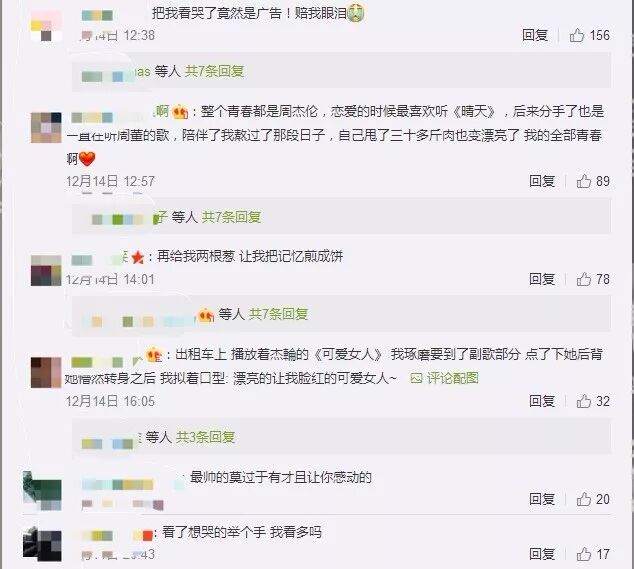
Task: Show the 共3条回复 replies thread
Action: pos(205,437)
